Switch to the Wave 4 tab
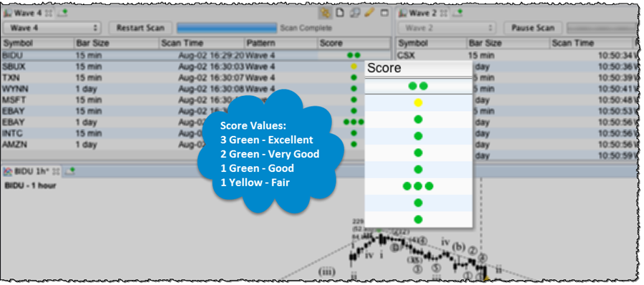 [27, 13]
